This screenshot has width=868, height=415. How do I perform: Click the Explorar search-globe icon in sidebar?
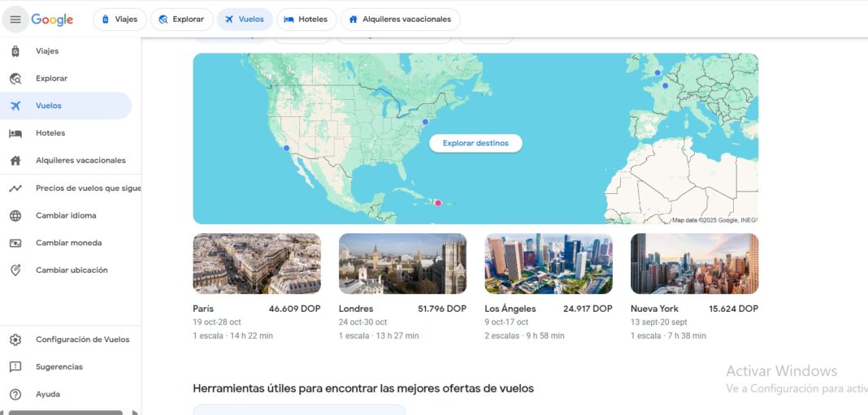click(x=15, y=79)
